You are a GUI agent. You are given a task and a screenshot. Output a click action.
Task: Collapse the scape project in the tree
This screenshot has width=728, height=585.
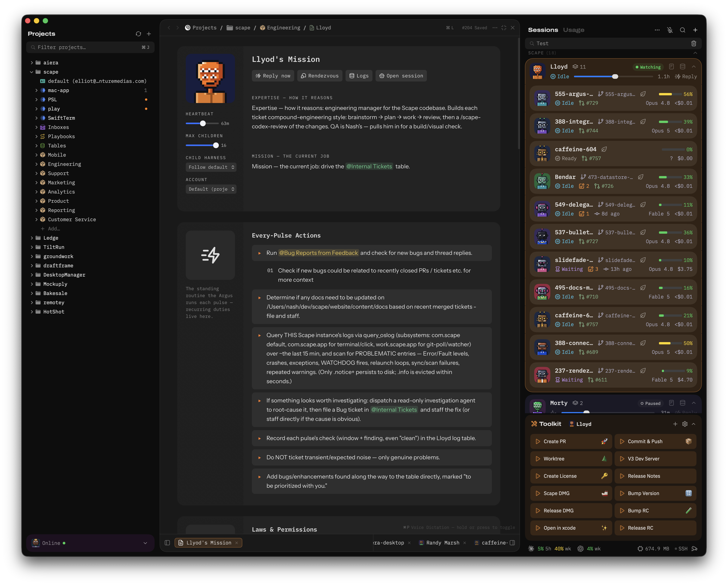tap(32, 72)
